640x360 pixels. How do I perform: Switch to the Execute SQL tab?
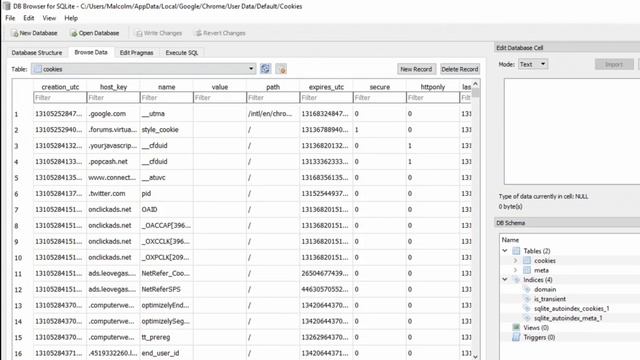click(182, 53)
